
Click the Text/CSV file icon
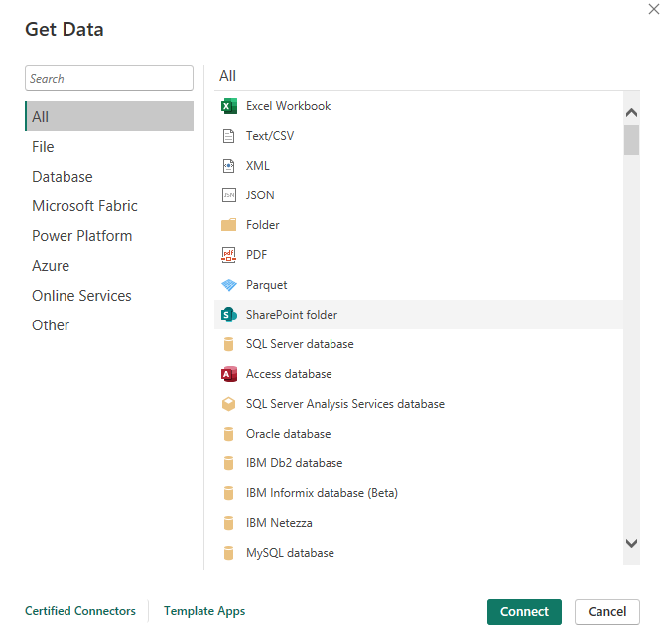(228, 136)
